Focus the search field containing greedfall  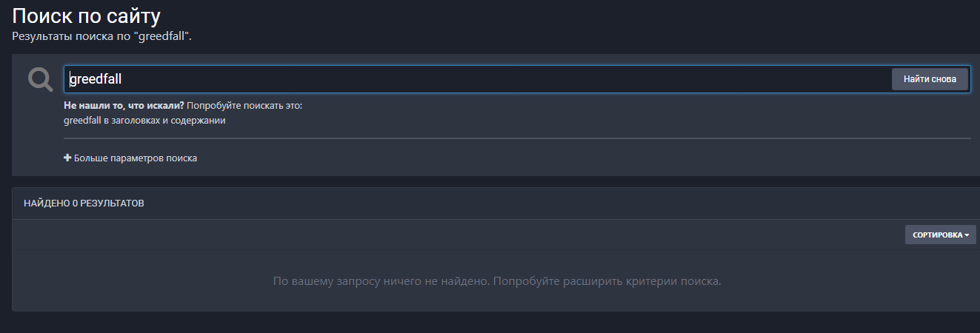pyautogui.click(x=477, y=79)
